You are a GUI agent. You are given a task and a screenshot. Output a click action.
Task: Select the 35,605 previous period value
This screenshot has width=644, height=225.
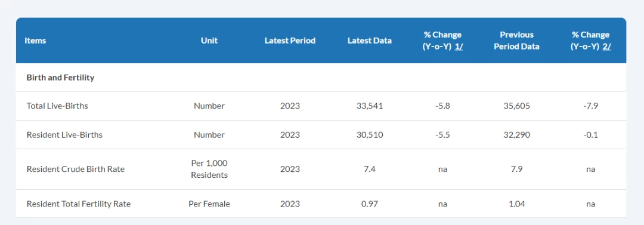point(516,106)
